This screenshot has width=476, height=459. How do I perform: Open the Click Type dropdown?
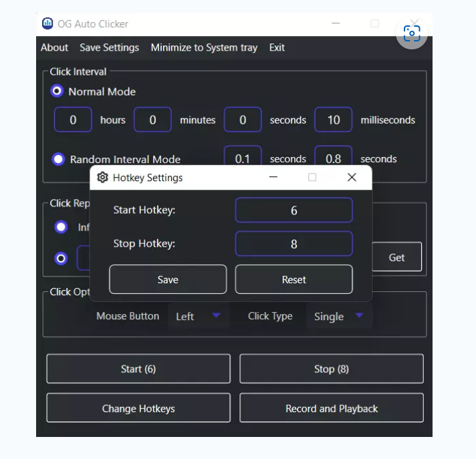pos(339,316)
